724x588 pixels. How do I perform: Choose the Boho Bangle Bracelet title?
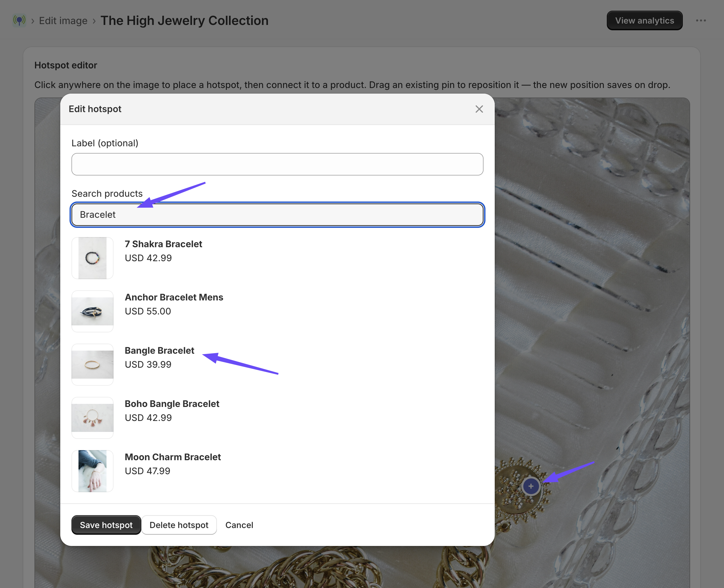172,404
